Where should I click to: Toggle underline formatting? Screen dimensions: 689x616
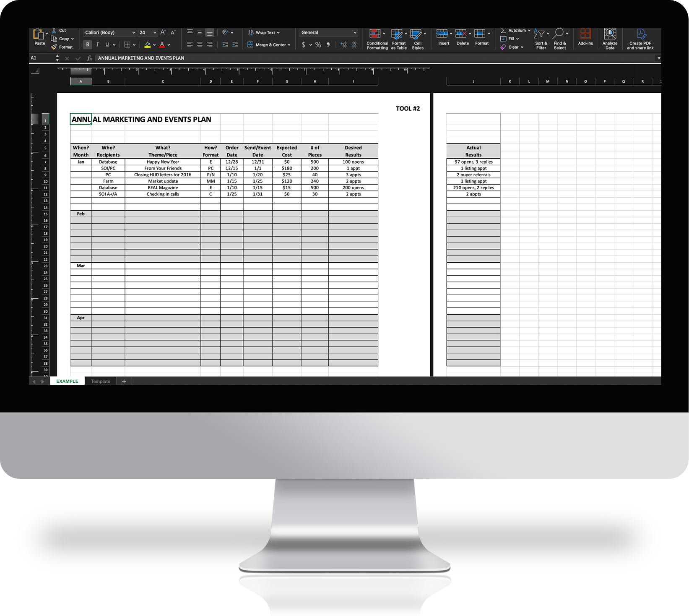point(107,44)
